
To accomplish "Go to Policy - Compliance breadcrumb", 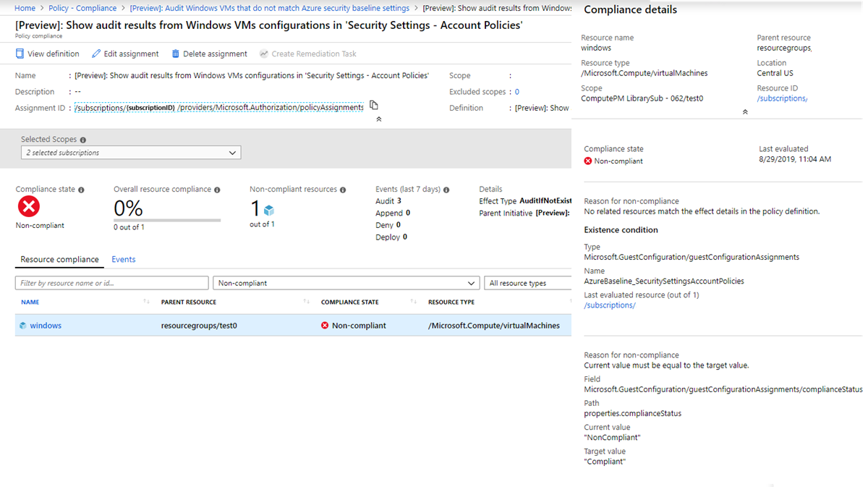I will pos(82,8).
